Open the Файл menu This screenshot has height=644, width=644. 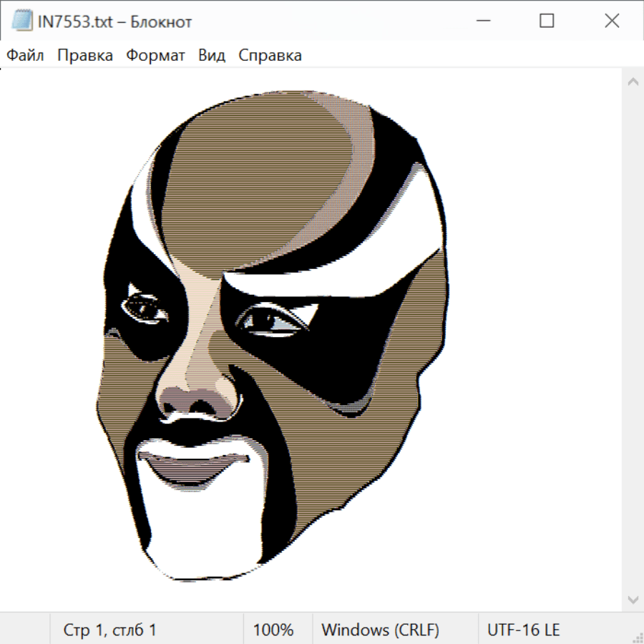[25, 56]
